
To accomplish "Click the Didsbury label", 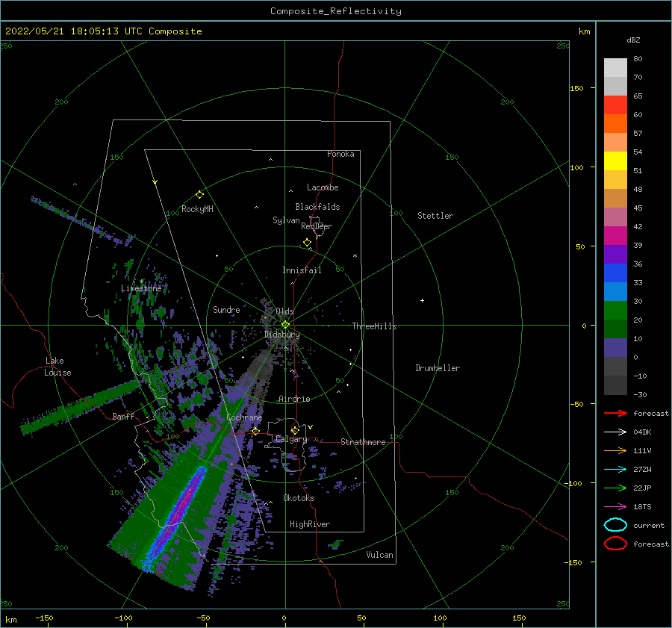I will 281,335.
